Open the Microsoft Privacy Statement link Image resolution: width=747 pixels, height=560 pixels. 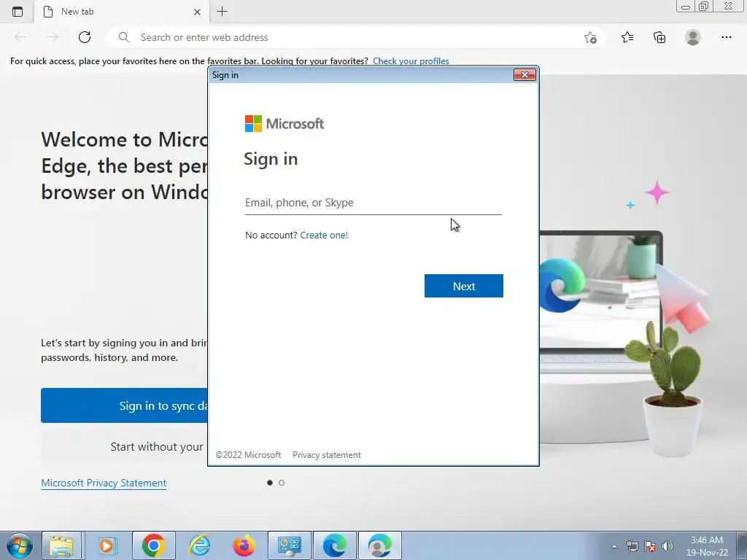click(x=104, y=483)
